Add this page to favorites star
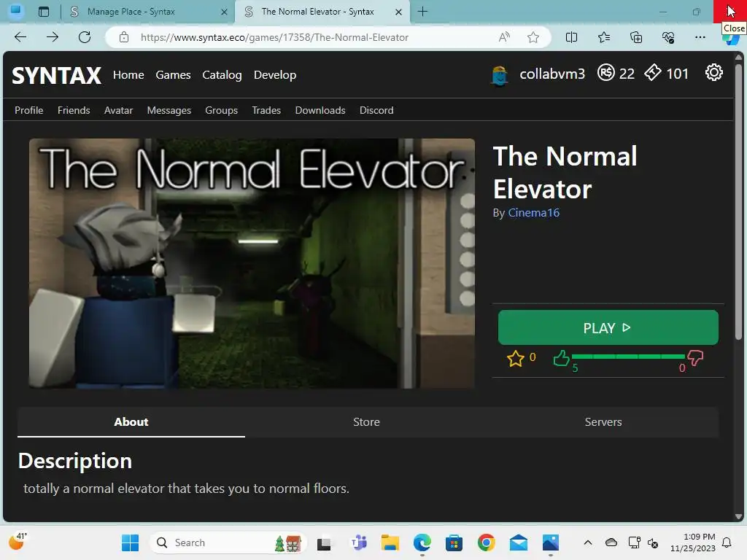This screenshot has width=747, height=560. 533,37
